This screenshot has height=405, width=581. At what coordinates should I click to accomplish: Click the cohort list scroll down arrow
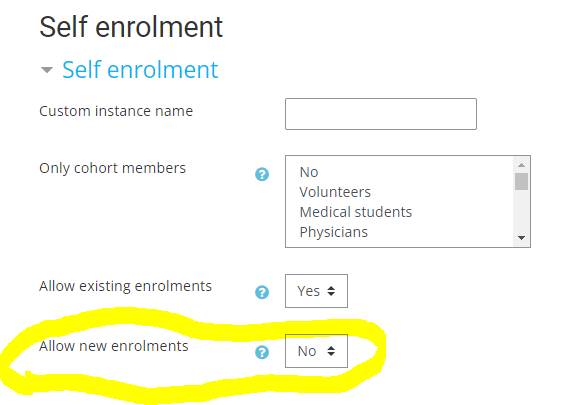tap(521, 238)
